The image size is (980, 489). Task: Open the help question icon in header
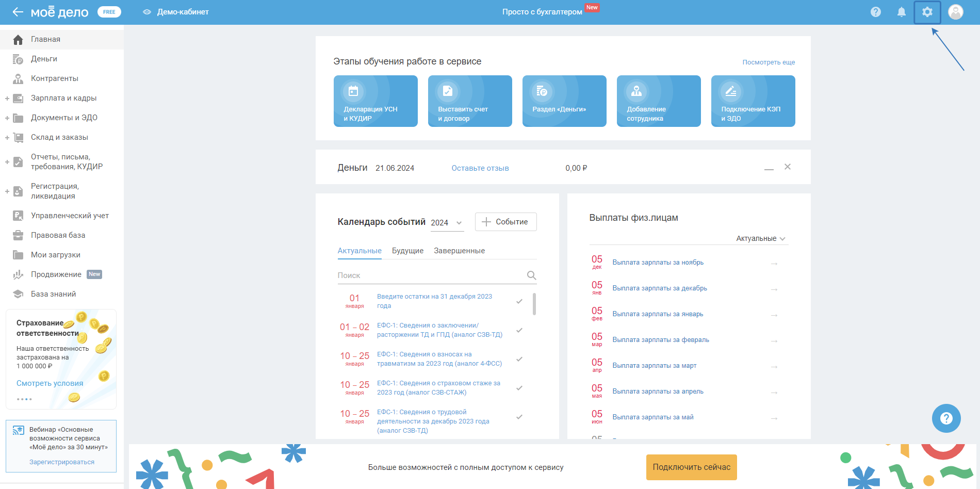(876, 12)
